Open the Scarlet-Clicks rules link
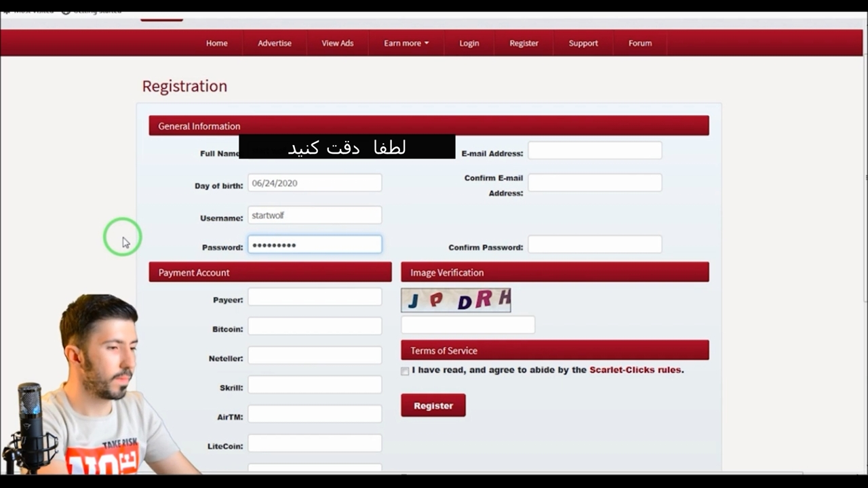The image size is (868, 488). click(x=635, y=370)
